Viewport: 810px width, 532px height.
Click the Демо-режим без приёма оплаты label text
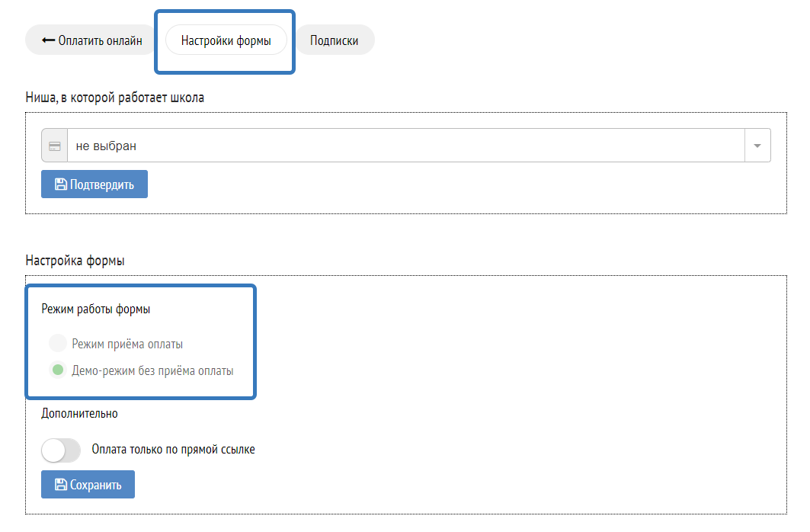(152, 371)
